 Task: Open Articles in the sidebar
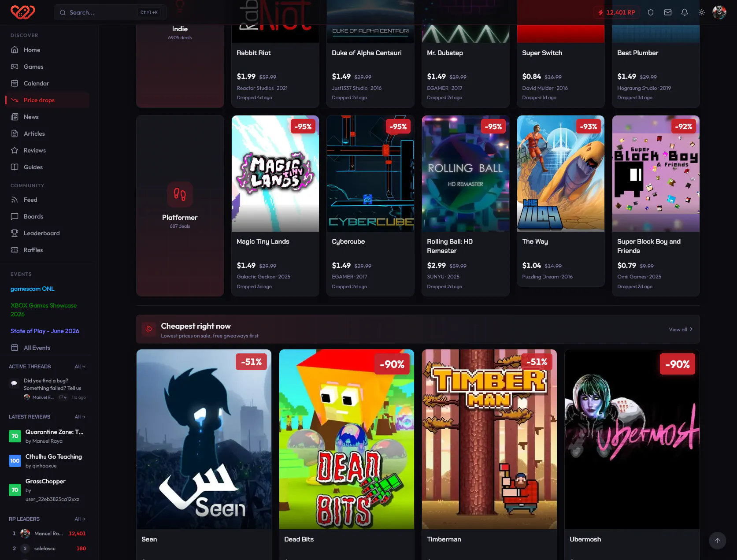point(48,134)
